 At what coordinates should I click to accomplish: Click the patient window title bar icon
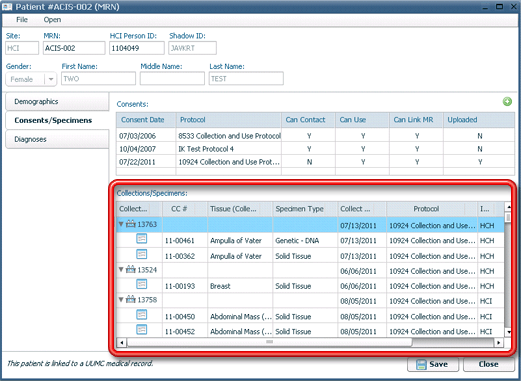[x=7, y=7]
